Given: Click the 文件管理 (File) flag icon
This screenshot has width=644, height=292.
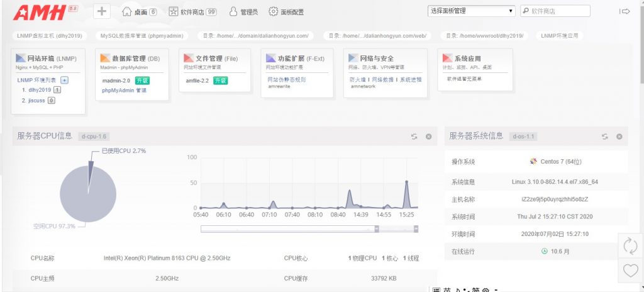Looking at the screenshot, I should click(x=189, y=58).
